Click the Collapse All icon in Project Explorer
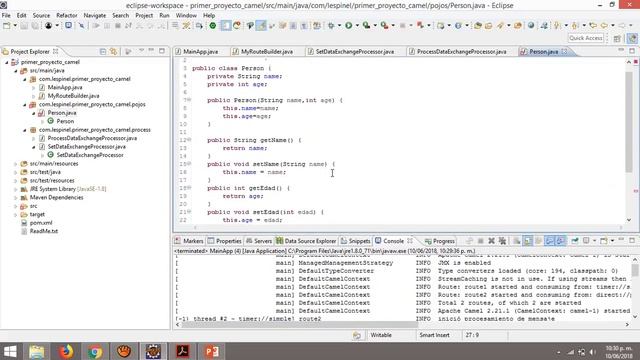 click(x=103, y=51)
